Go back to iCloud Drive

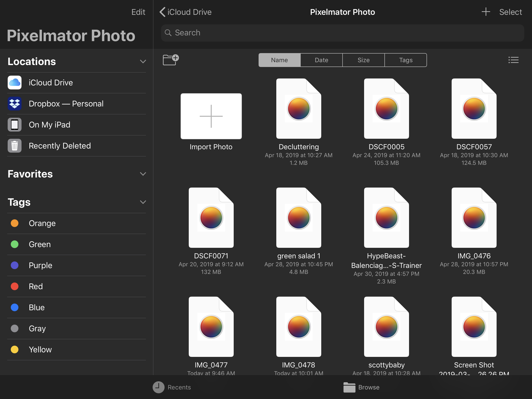[x=185, y=12]
